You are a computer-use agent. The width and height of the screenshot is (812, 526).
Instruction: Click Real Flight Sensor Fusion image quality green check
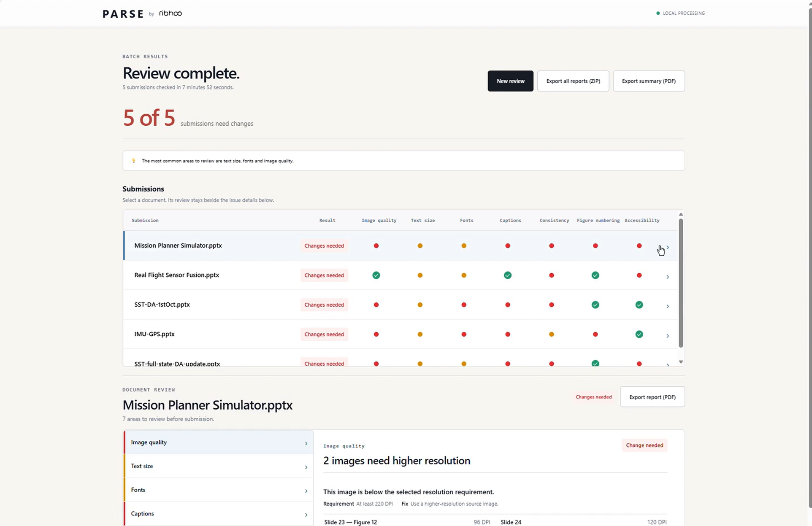[376, 275]
